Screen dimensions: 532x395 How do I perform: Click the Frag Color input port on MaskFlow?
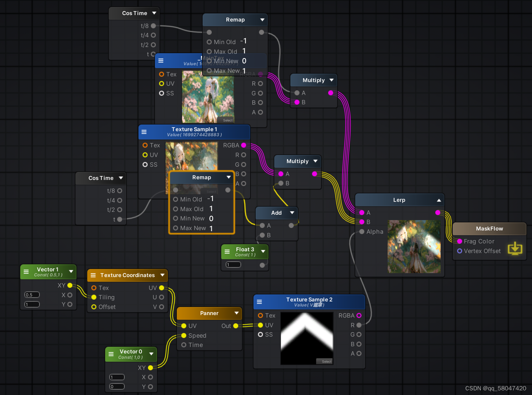[460, 241]
